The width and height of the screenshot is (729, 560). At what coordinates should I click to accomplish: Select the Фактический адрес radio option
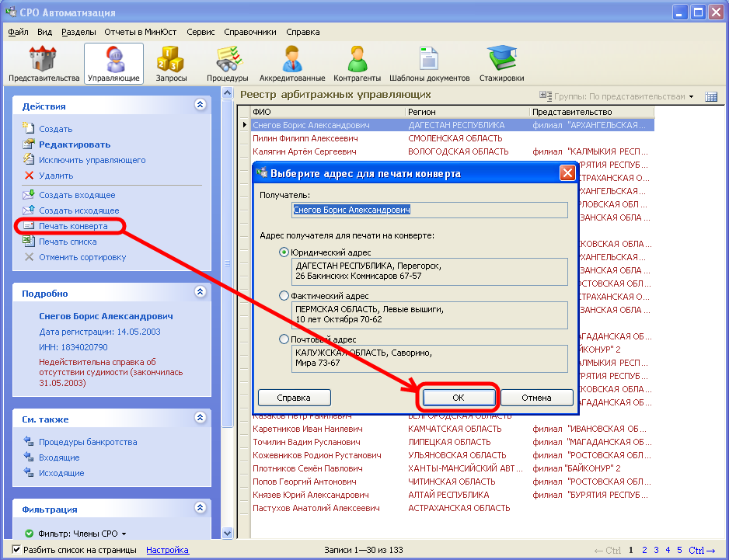pos(284,296)
